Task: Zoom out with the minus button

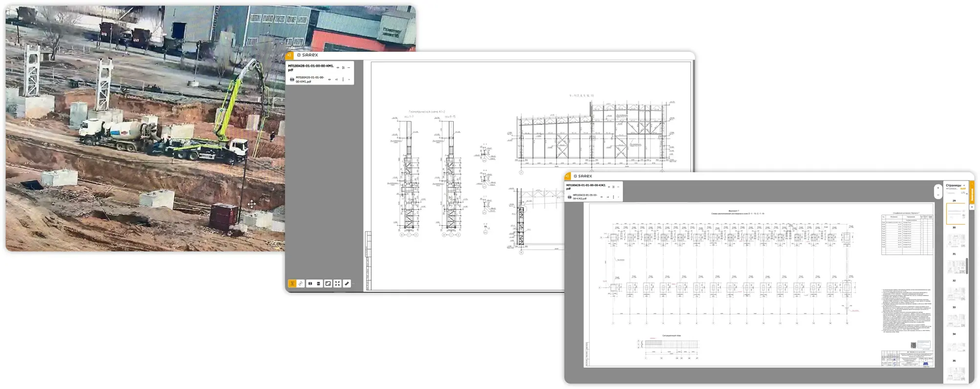Action: (x=937, y=195)
